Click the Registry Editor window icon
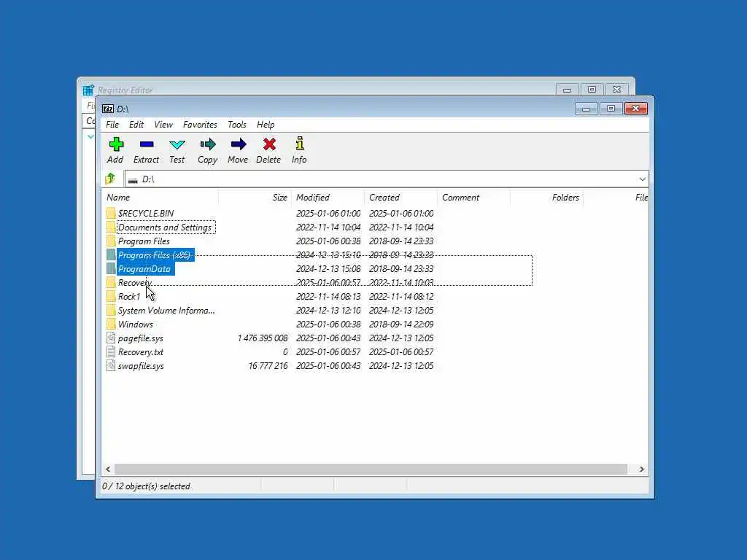The image size is (747, 560). (88, 90)
